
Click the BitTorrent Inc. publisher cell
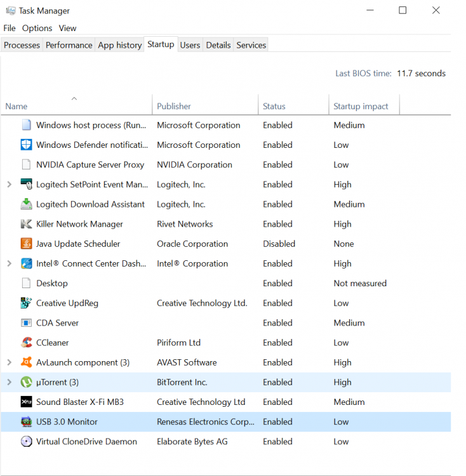click(182, 382)
